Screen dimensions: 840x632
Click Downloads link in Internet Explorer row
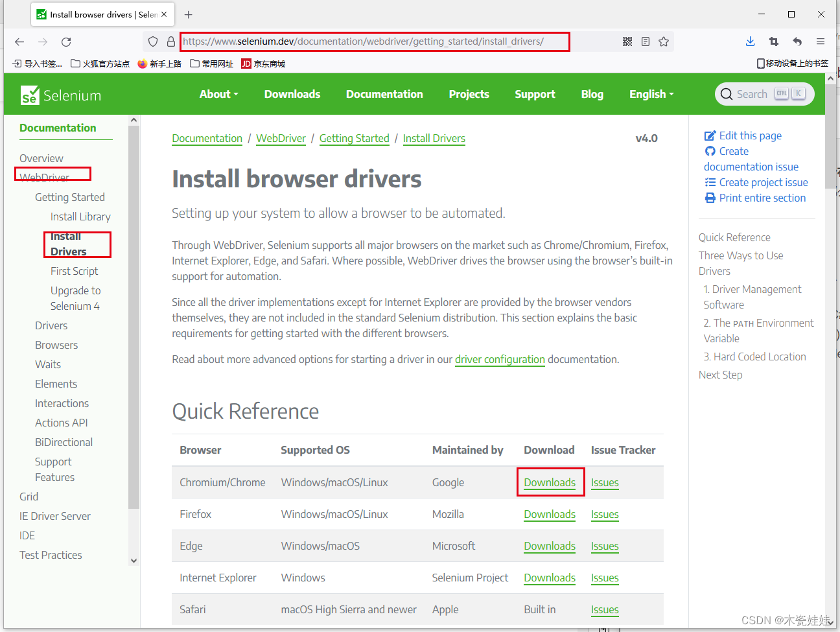tap(550, 578)
